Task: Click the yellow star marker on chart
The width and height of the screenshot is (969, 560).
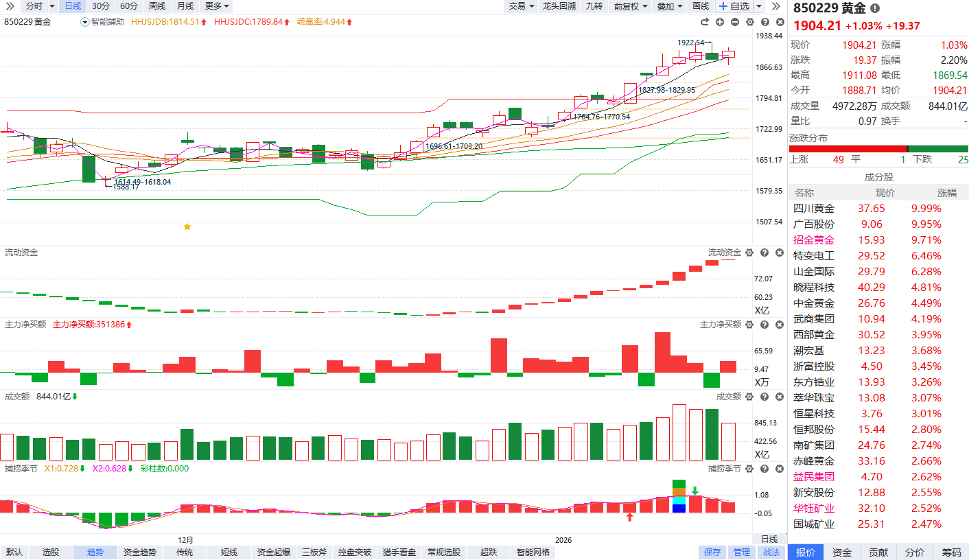Action: click(x=187, y=226)
